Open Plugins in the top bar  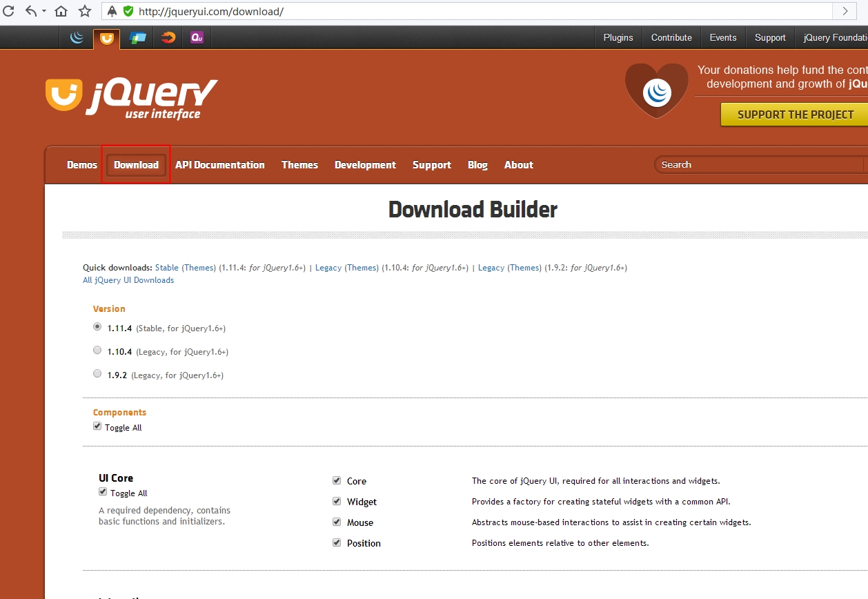click(618, 38)
